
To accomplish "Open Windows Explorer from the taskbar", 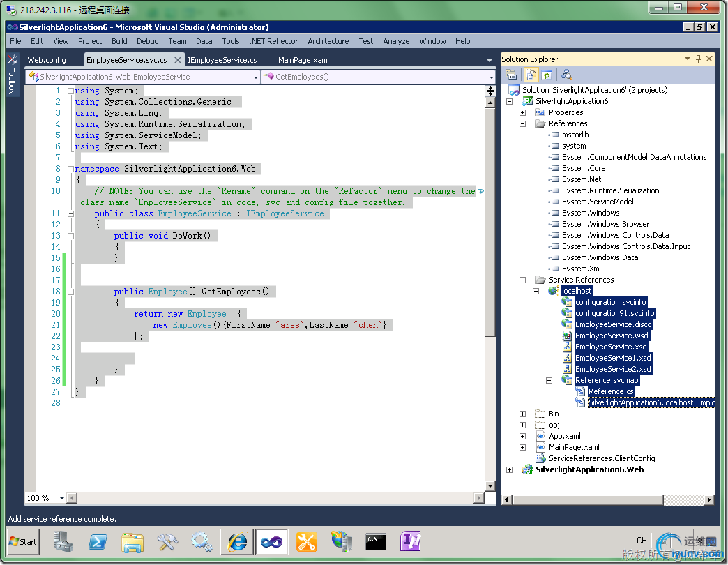I will (132, 542).
